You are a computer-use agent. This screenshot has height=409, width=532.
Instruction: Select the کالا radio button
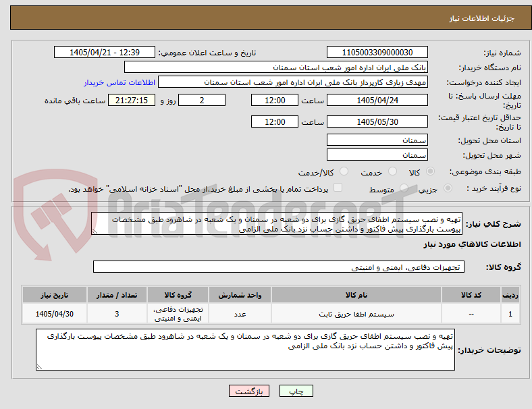430,171
